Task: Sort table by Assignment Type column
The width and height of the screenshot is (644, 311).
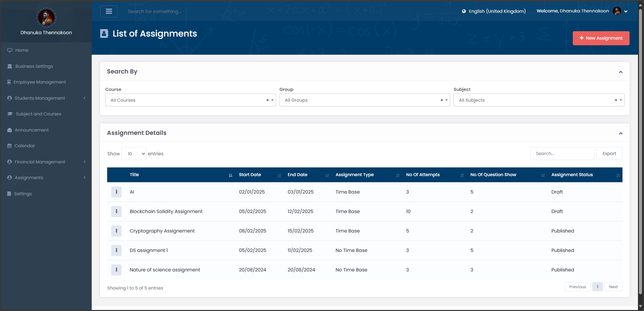Action: (367, 175)
